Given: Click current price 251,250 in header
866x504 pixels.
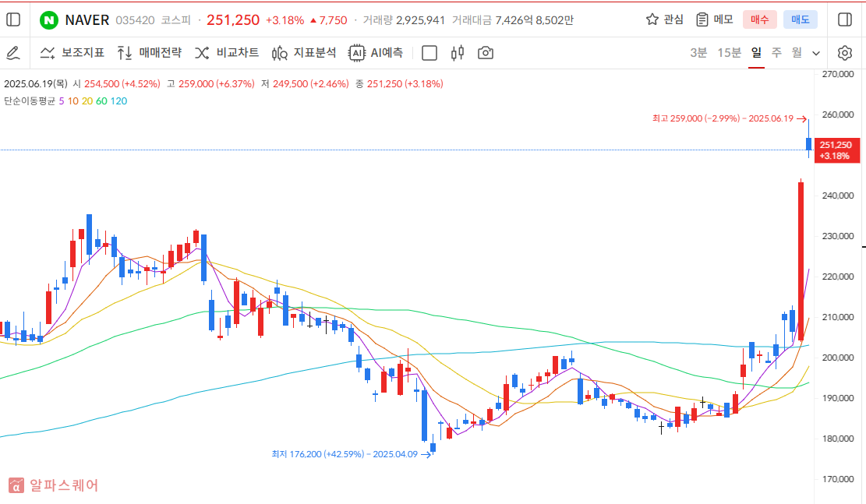Looking at the screenshot, I should tap(232, 20).
